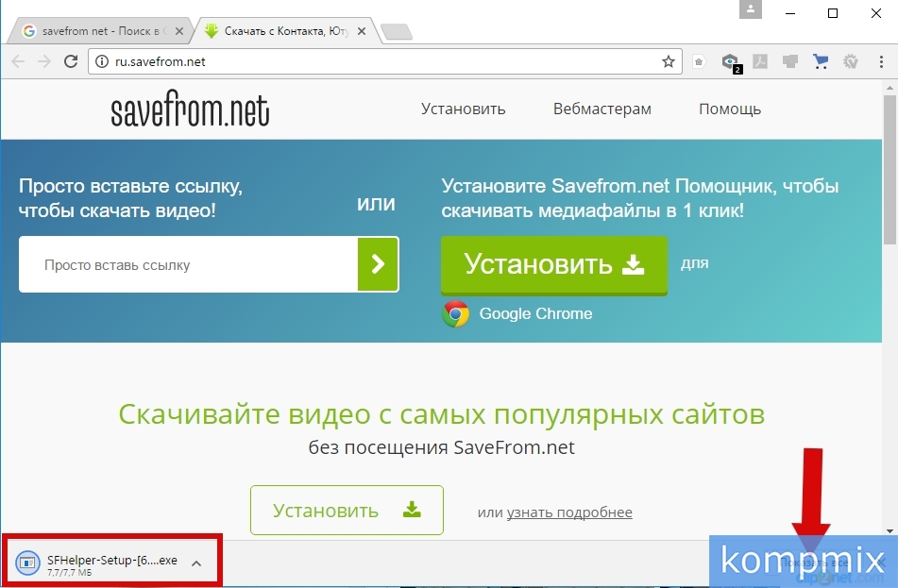Click the shopping cart extension icon
This screenshot has height=588, width=898.
820,61
